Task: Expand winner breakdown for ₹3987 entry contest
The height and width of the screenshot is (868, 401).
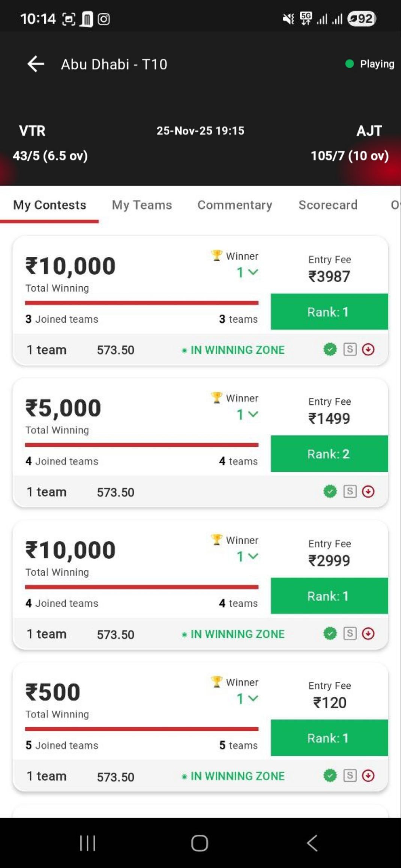Action: [x=248, y=272]
